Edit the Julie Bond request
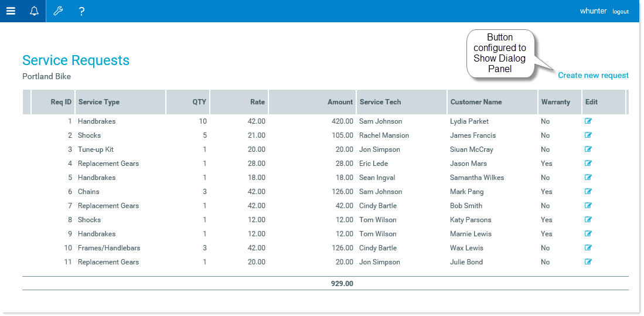The width and height of the screenshot is (644, 316). coord(588,261)
